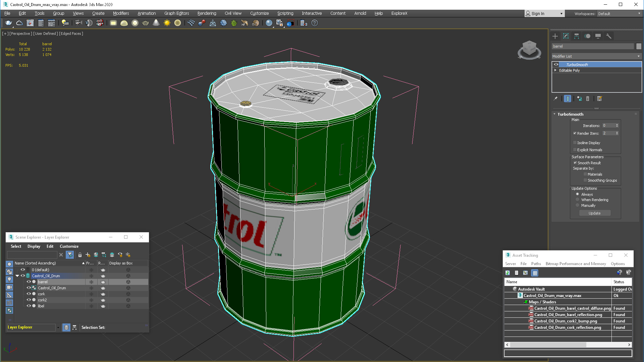Check Separate by Materials checkbox
The image size is (644, 362).
coord(585,174)
